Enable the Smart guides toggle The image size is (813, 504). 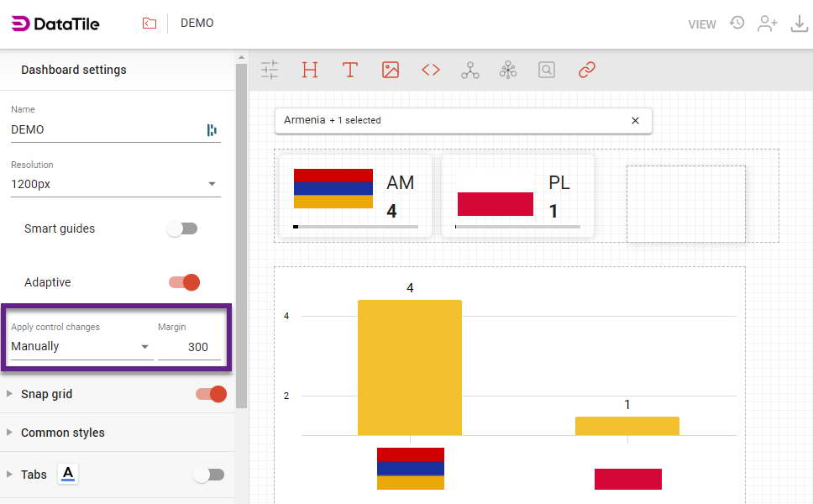[x=182, y=228]
